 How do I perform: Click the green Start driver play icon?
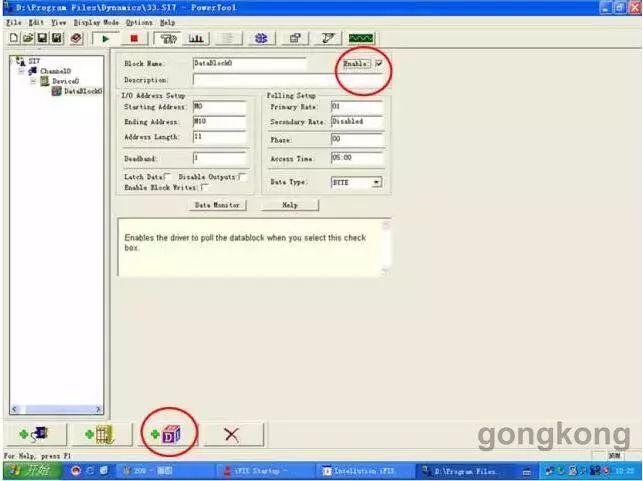pos(104,38)
